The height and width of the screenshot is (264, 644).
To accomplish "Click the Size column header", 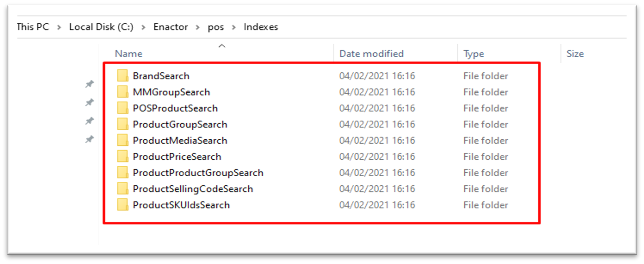I will (x=575, y=54).
